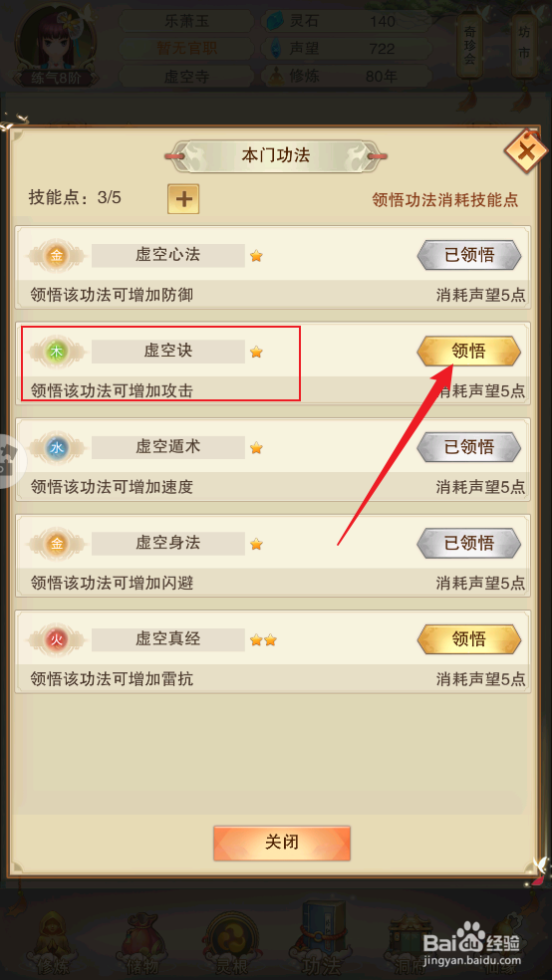Click the 领悟 button for 虚空真经
Viewport: 552px width, 980px height.
pos(469,639)
